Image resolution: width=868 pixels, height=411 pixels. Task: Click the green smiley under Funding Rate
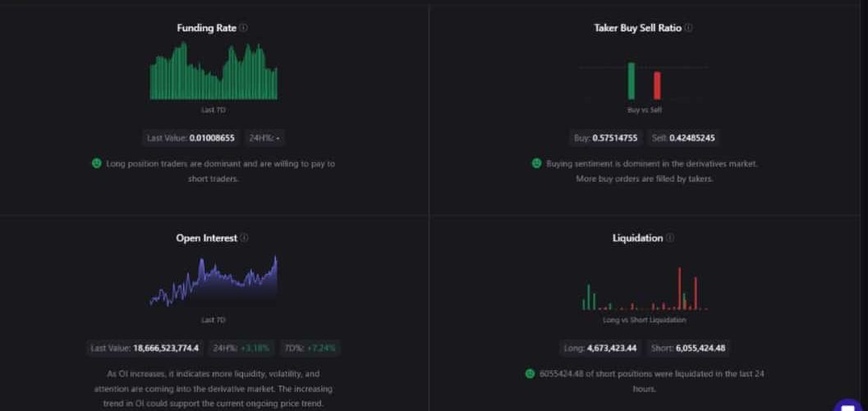97,164
